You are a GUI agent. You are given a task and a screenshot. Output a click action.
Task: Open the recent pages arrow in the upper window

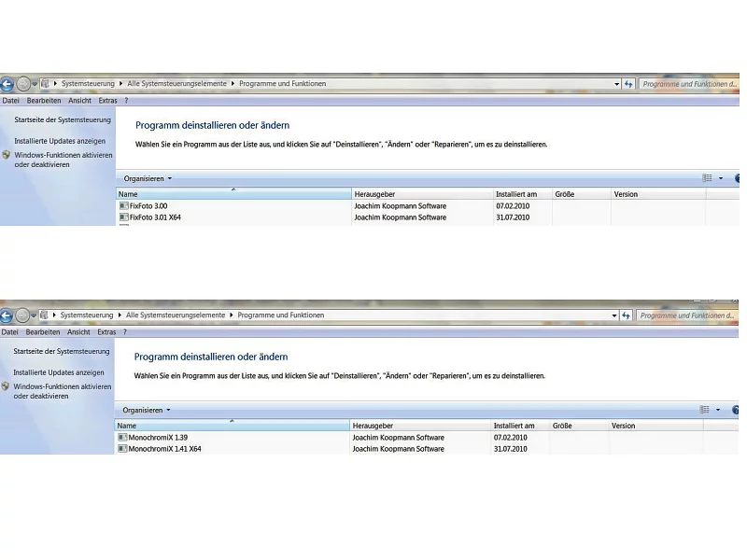(x=35, y=84)
